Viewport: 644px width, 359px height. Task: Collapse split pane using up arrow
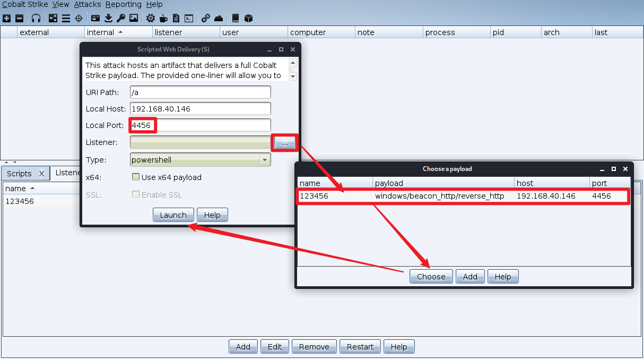click(x=6, y=162)
